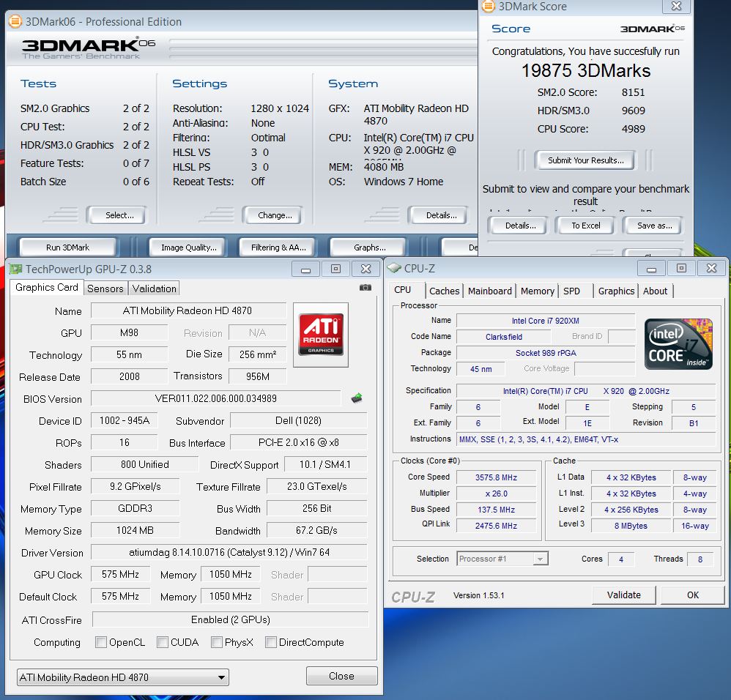Image resolution: width=731 pixels, height=700 pixels.
Task: Click the ATI Radeon logo in GPU-Z
Action: coord(321,334)
